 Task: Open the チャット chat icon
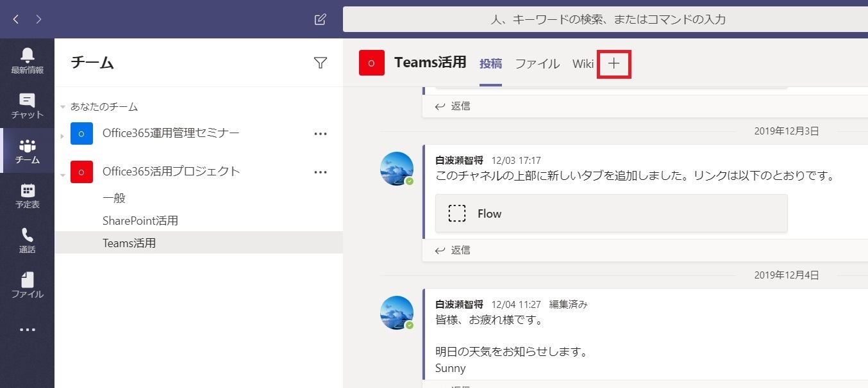[27, 106]
